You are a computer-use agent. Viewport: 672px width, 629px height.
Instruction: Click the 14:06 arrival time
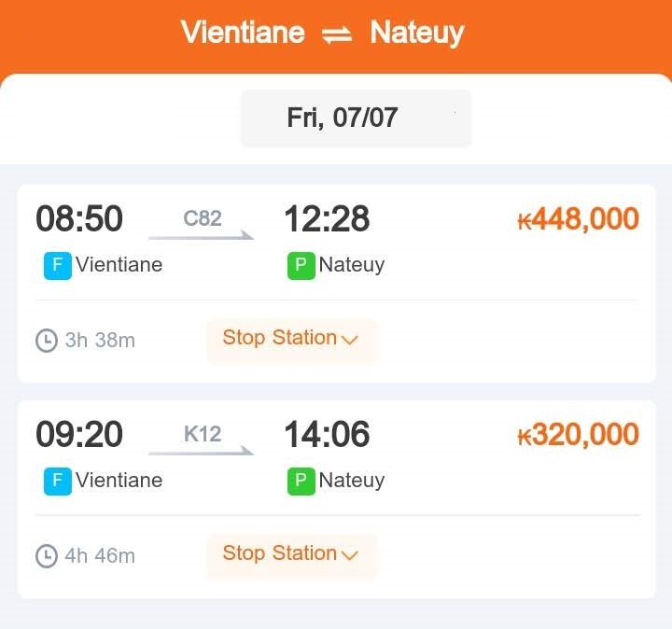click(x=327, y=434)
